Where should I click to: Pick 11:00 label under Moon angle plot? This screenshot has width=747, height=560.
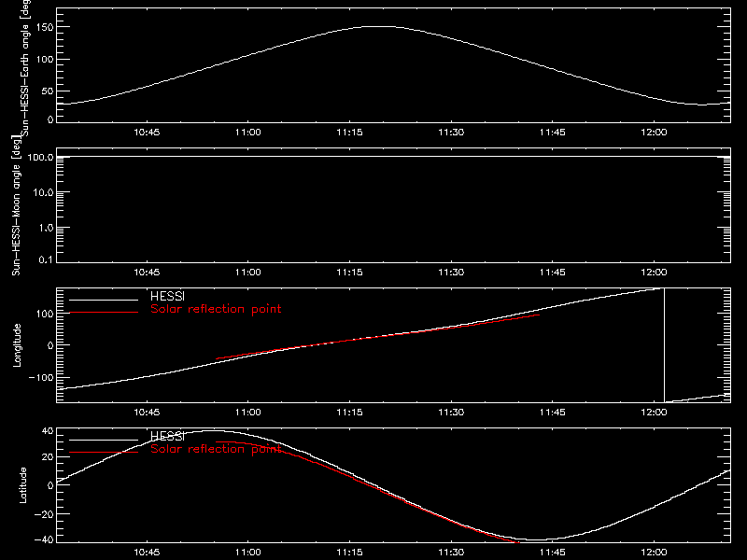tap(248, 273)
